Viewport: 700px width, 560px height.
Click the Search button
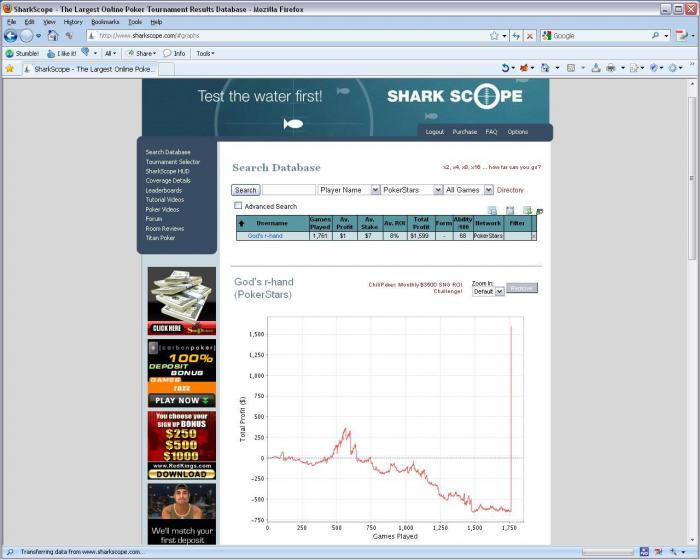pos(246,190)
